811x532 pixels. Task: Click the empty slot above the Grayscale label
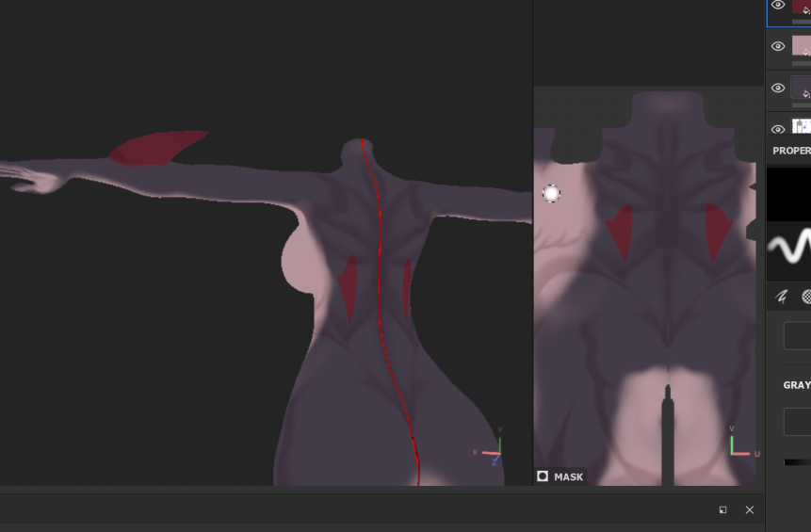click(x=797, y=335)
